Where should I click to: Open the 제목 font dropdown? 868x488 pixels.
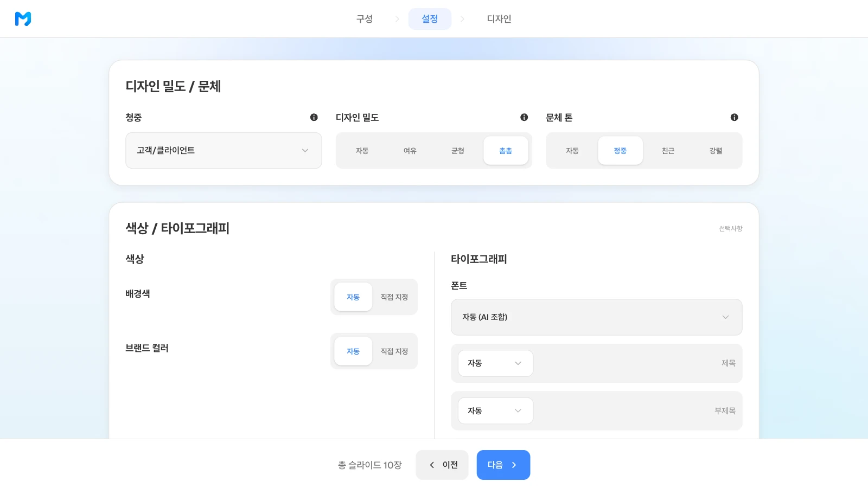click(495, 363)
